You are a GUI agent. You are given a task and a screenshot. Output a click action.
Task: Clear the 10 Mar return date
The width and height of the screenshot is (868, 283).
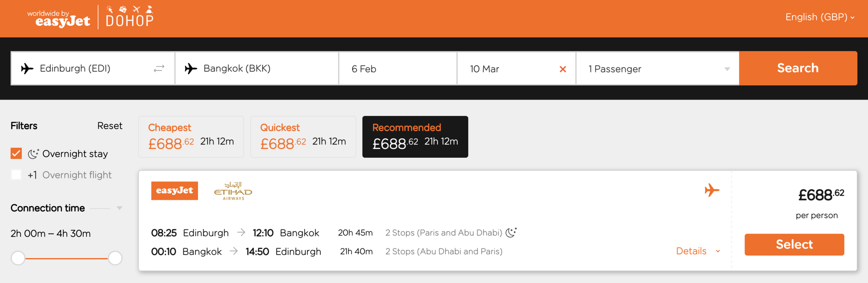(563, 69)
